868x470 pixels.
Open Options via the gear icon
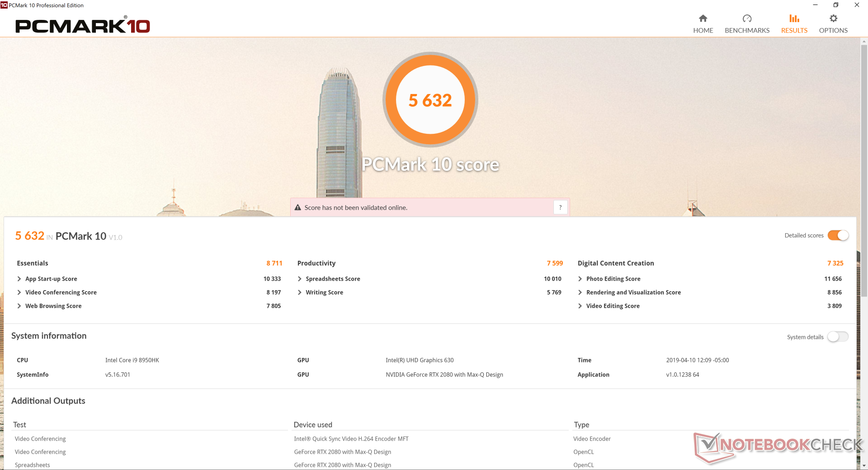click(833, 19)
